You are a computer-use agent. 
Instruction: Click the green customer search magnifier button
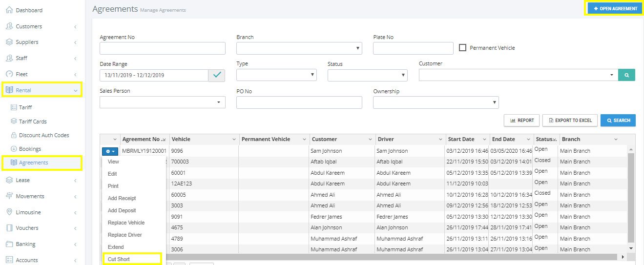[626, 75]
